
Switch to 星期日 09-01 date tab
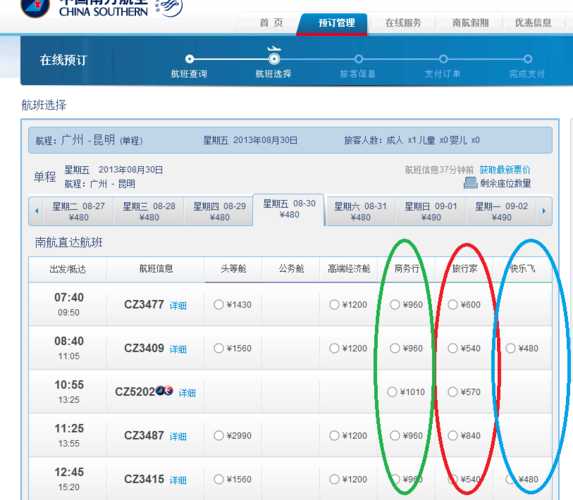point(431,211)
